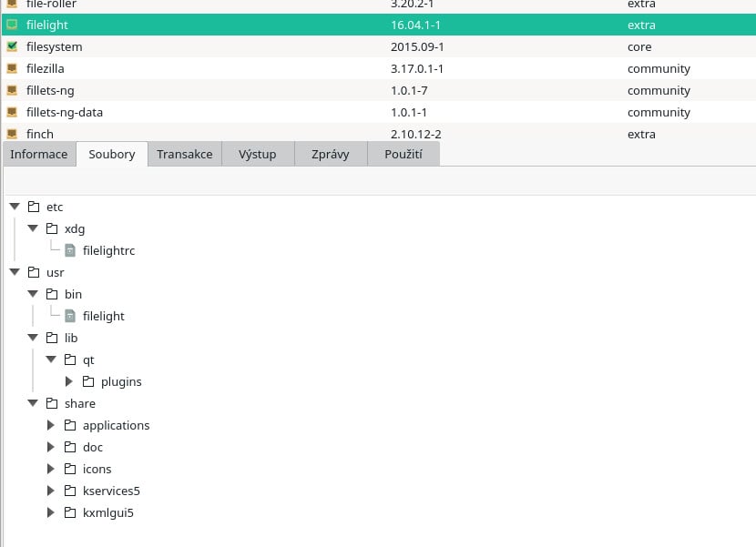This screenshot has width=756, height=547.
Task: Collapse the xdg folder
Action: (33, 228)
